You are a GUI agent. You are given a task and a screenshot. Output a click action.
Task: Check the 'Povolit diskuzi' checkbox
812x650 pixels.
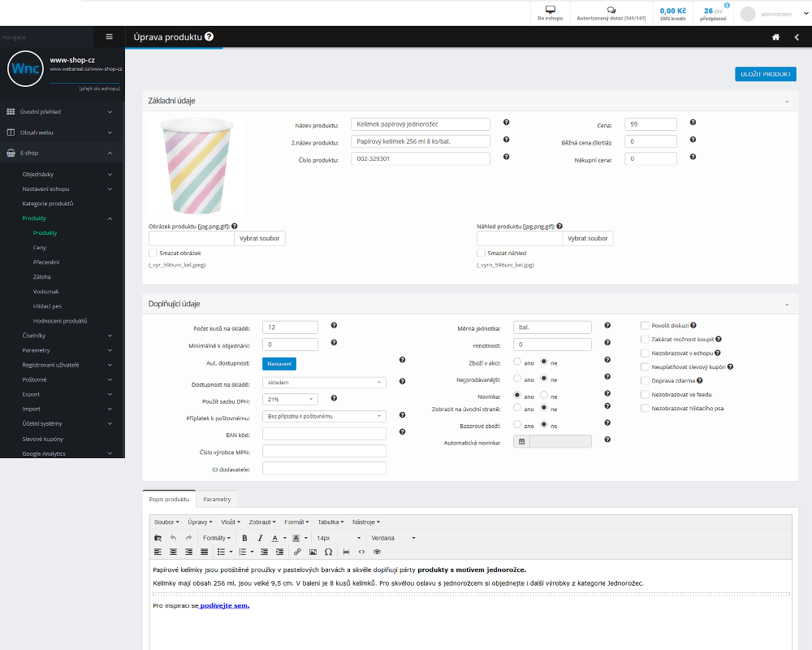tap(645, 325)
